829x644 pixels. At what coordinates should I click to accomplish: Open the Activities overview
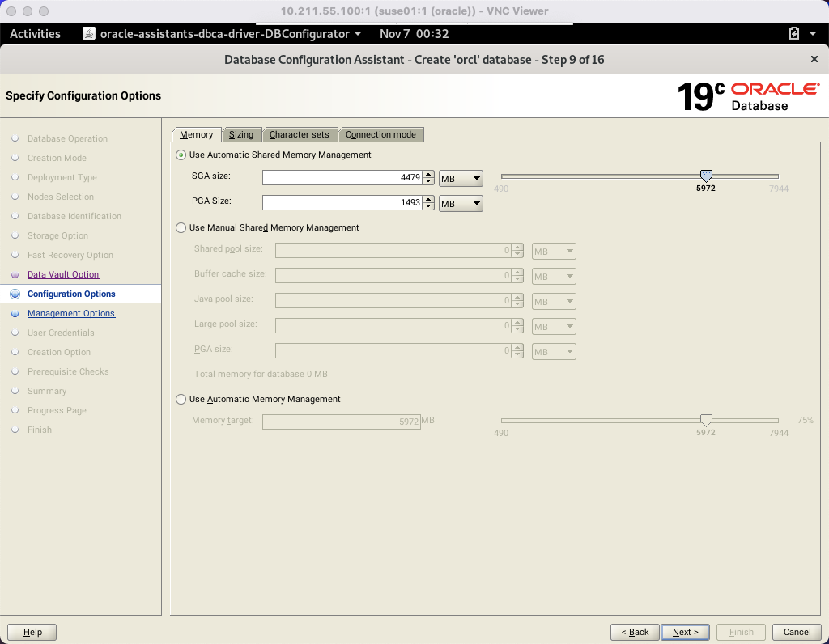pos(35,34)
